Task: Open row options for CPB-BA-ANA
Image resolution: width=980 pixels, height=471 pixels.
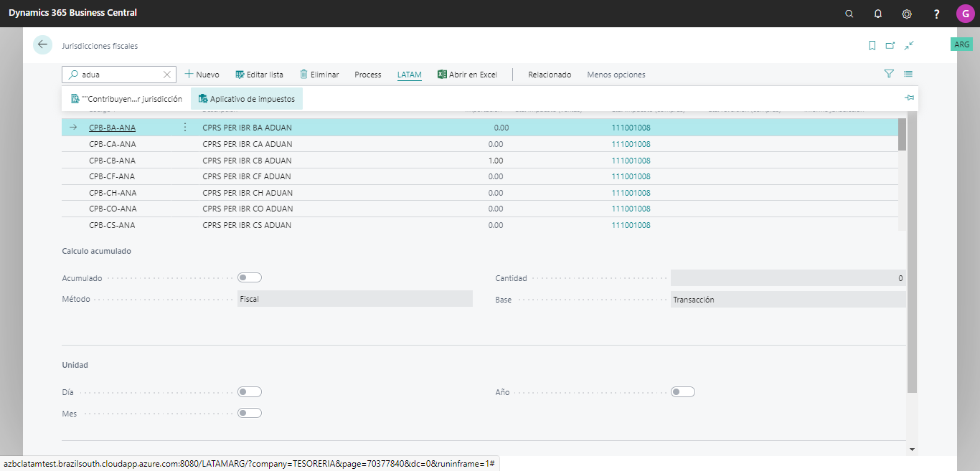Action: 185,128
